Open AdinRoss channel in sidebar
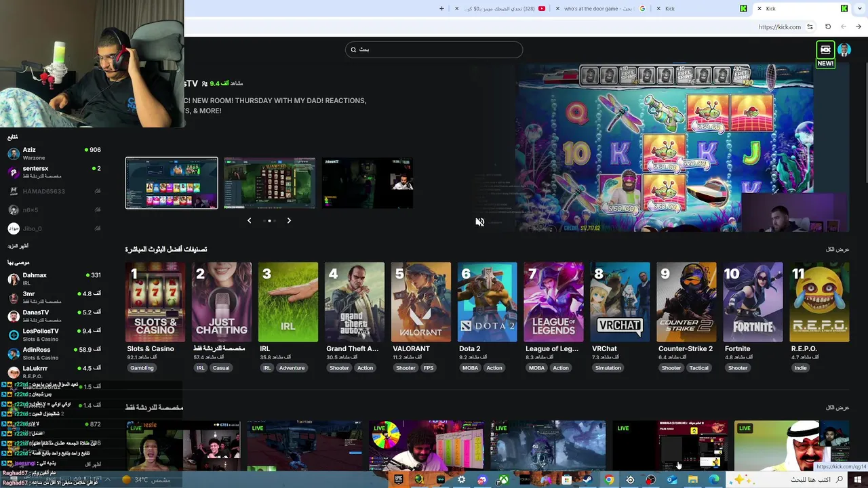Image resolution: width=868 pixels, height=488 pixels. (54, 353)
